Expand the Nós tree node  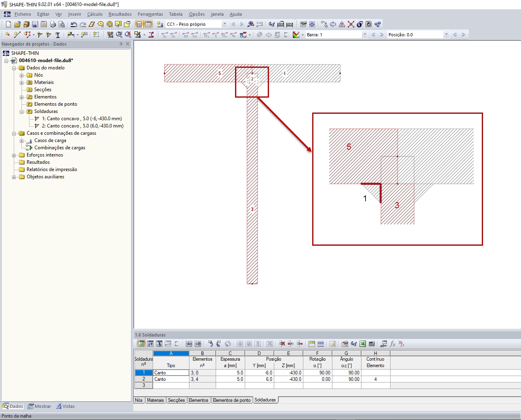[x=22, y=75]
